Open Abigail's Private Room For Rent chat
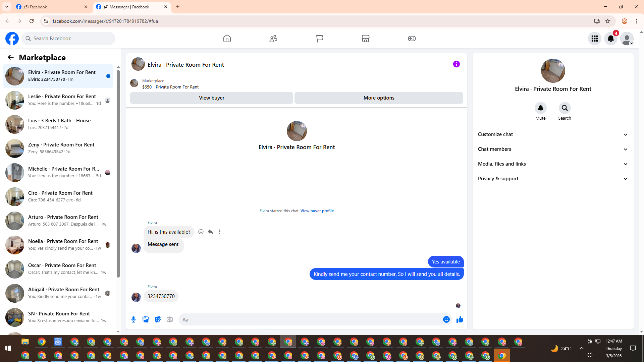 pos(58,293)
